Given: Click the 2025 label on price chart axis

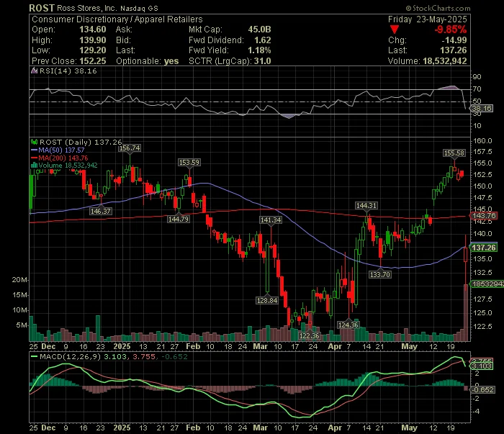Looking at the screenshot, I should pyautogui.click(x=122, y=347).
